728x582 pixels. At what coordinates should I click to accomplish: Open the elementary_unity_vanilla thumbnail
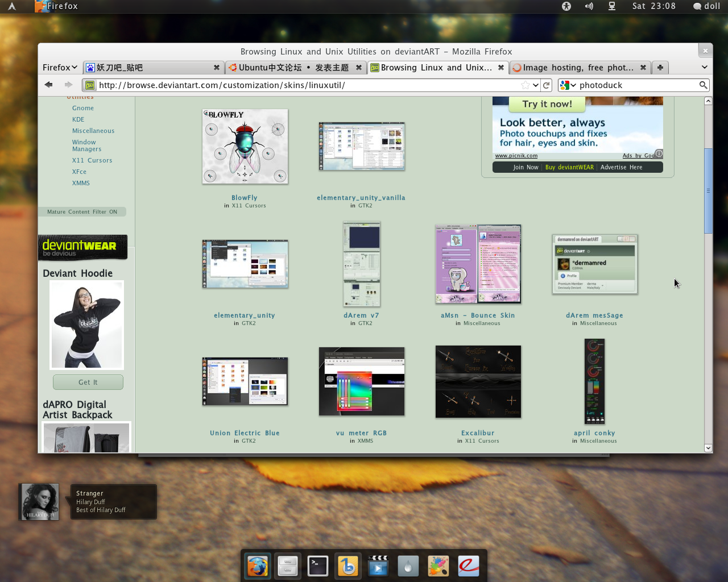(x=362, y=146)
